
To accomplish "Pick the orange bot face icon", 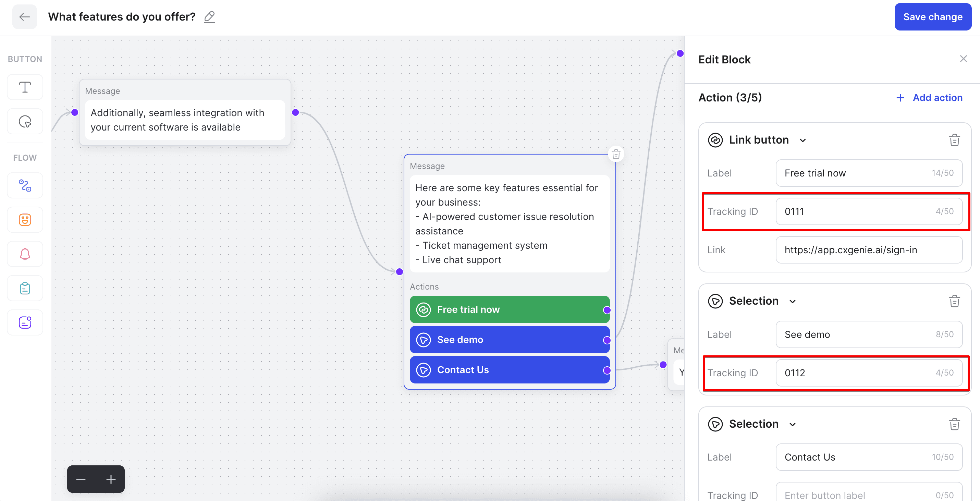I will coord(25,220).
